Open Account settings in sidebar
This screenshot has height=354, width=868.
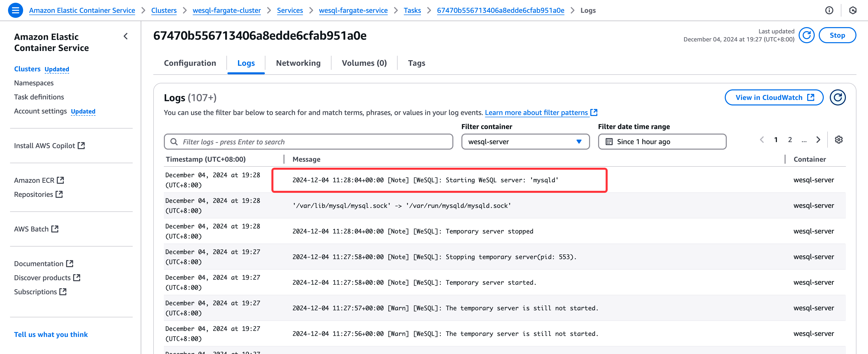point(40,111)
